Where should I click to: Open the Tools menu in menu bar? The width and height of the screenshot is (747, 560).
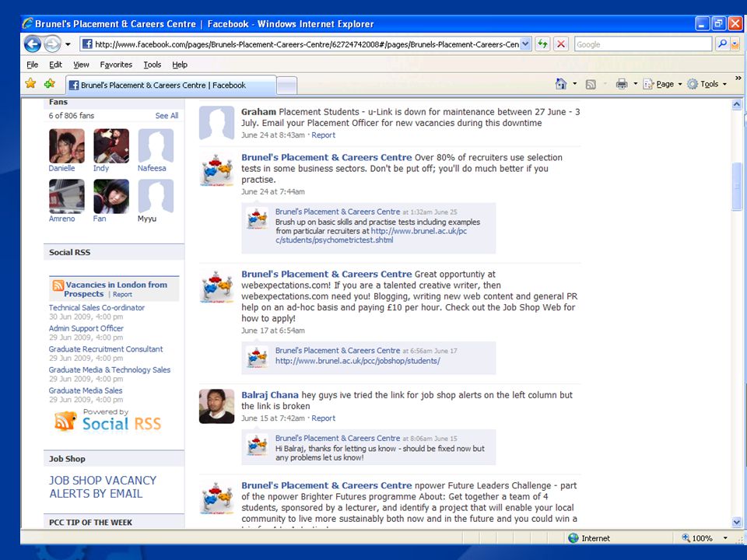point(152,65)
